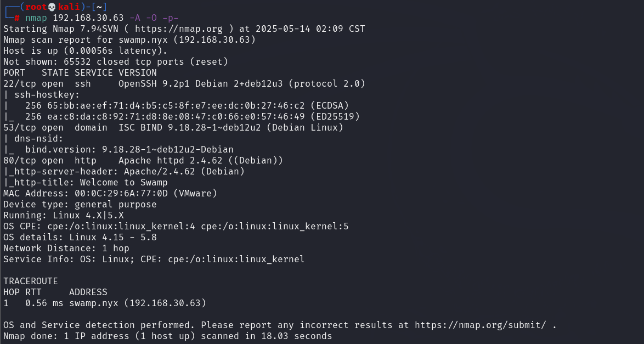Click the 80/tcp Apache httpd line
Screen dimensions: 644x344
click(x=143, y=161)
